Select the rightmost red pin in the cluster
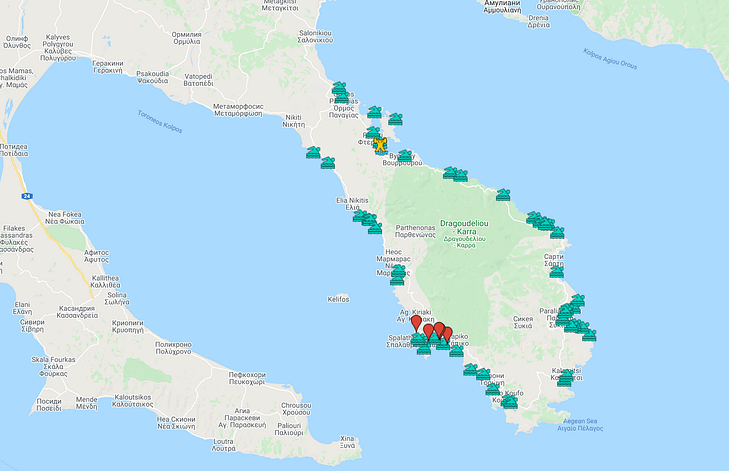The height and width of the screenshot is (471, 729). pyautogui.click(x=447, y=335)
